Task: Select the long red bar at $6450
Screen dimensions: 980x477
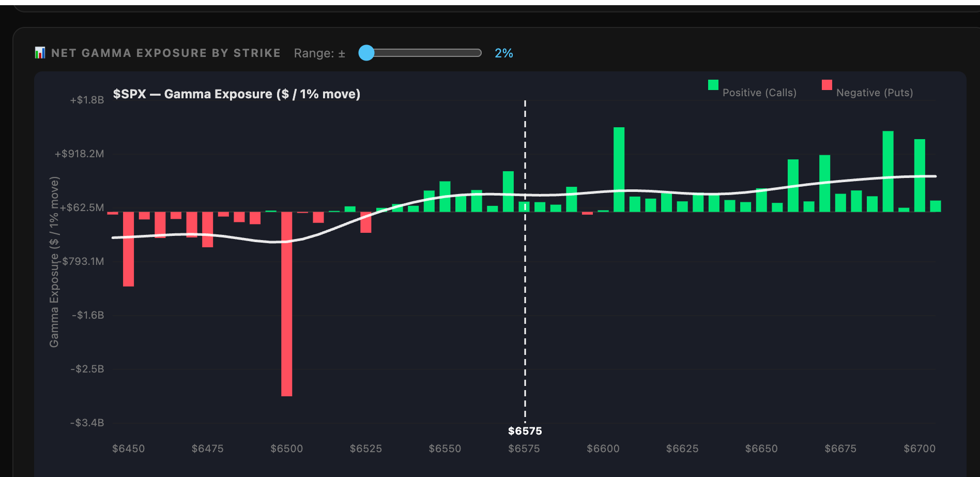Action: pos(129,249)
